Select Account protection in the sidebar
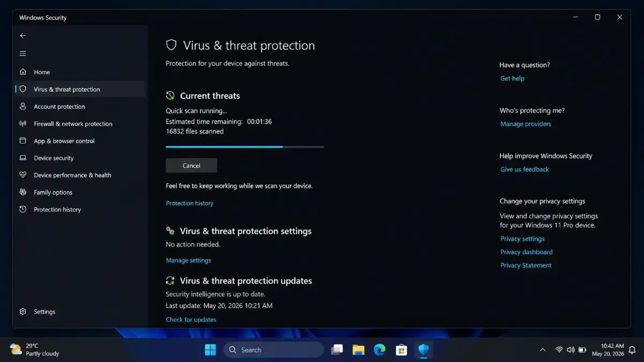 click(x=80, y=106)
